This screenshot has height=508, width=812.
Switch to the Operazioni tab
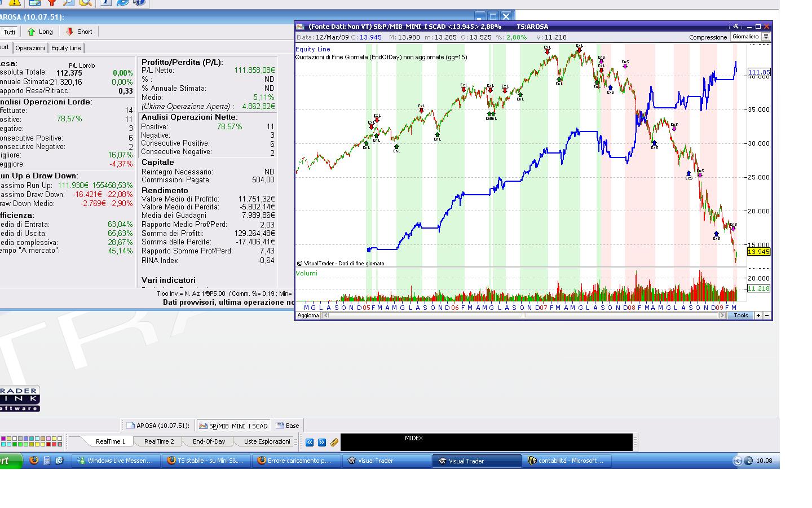pos(30,48)
